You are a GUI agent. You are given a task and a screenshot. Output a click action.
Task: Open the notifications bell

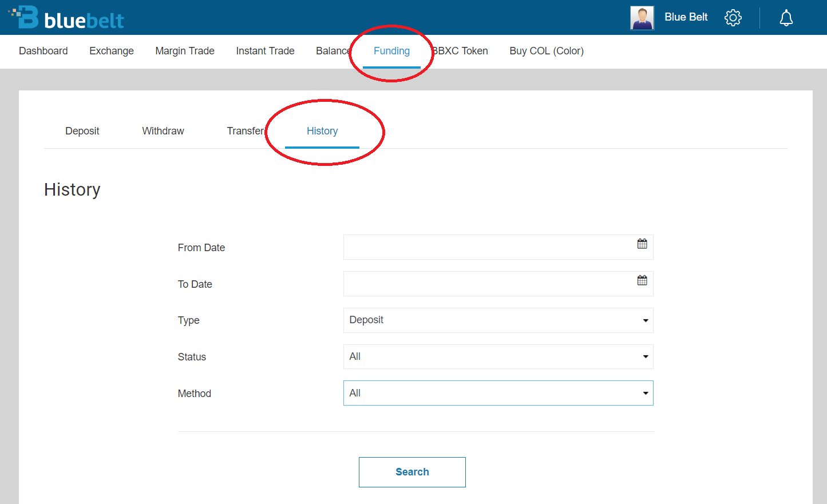click(786, 18)
